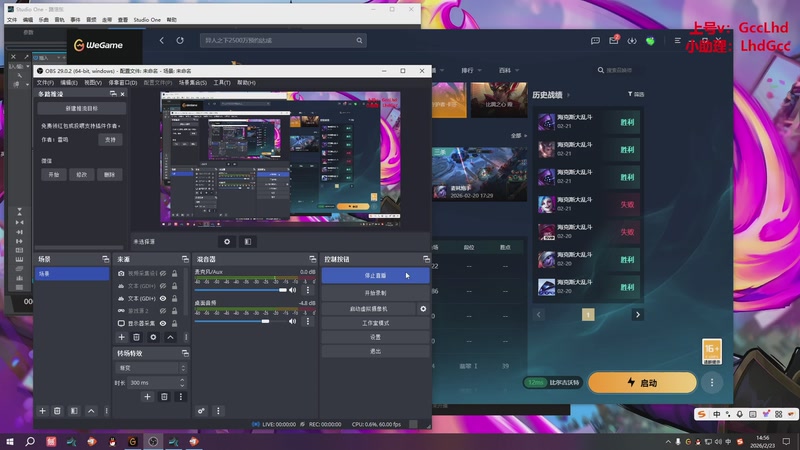
Task: Open OBS 工具(T) menu
Action: 222,83
